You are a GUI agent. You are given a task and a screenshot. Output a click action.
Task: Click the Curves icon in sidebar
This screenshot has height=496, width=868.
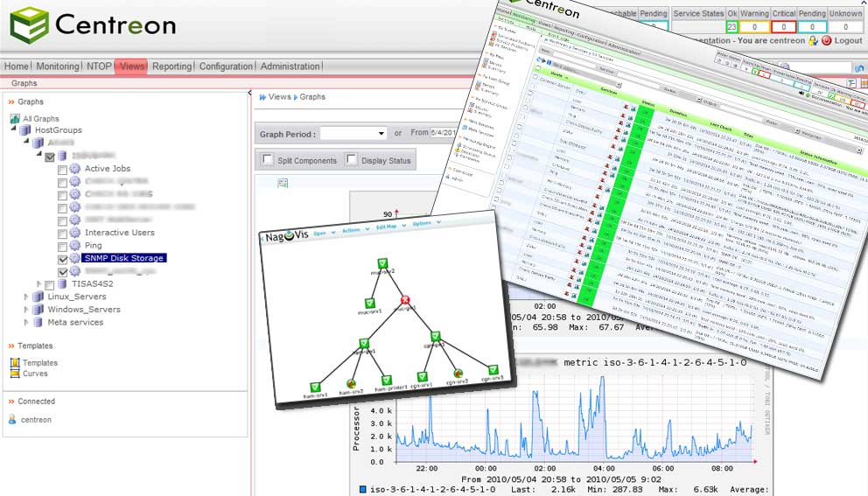[x=15, y=374]
